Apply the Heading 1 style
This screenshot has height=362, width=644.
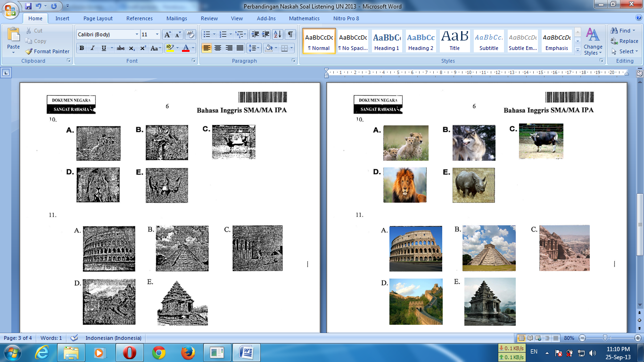(386, 41)
